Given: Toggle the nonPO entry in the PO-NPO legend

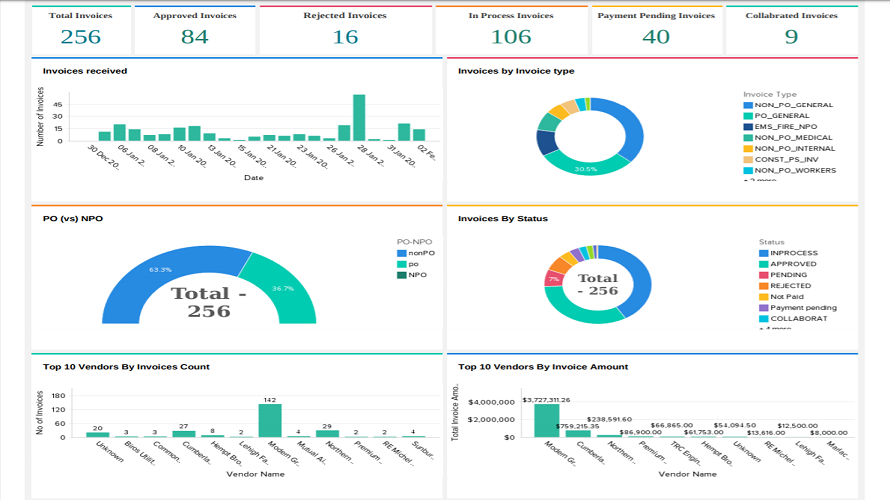Looking at the screenshot, I should pos(416,253).
